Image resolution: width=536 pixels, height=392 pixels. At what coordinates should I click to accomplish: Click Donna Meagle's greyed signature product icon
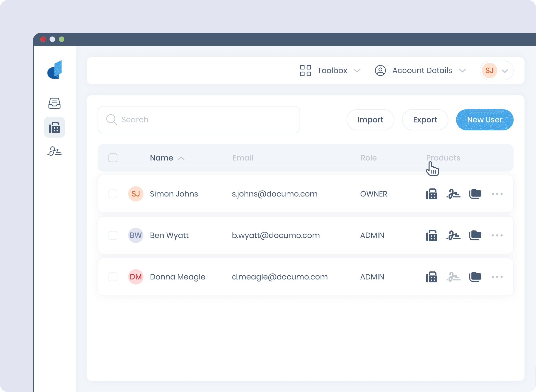point(454,277)
